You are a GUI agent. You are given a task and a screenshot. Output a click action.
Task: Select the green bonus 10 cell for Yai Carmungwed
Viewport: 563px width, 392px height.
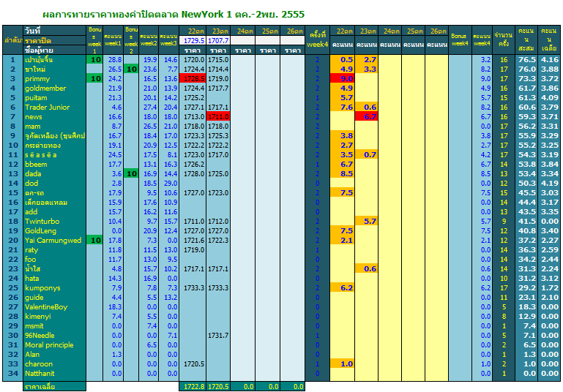tap(94, 241)
